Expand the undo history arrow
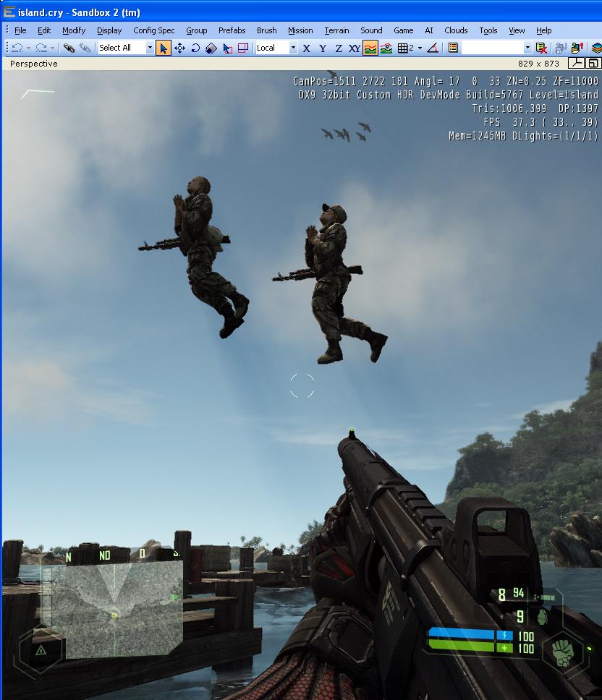Screen dimensions: 602x700 click(x=29, y=48)
